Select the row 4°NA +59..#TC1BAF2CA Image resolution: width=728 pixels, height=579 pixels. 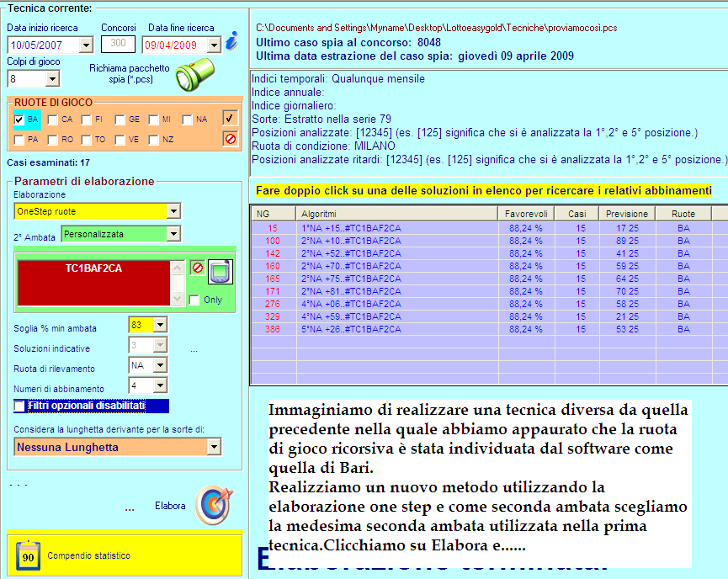point(489,316)
